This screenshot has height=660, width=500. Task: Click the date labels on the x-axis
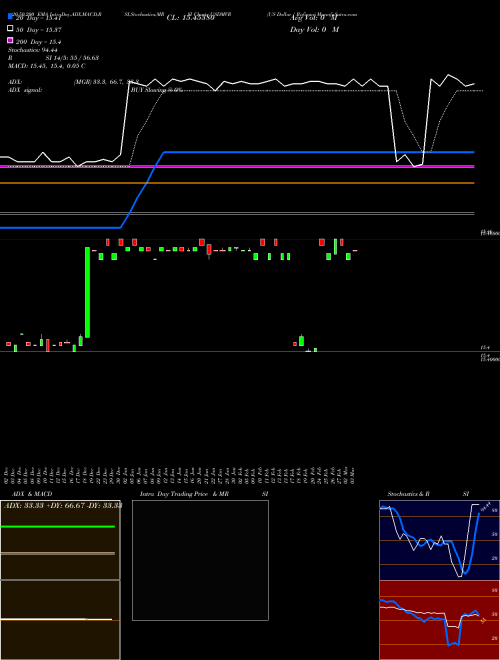[180, 475]
